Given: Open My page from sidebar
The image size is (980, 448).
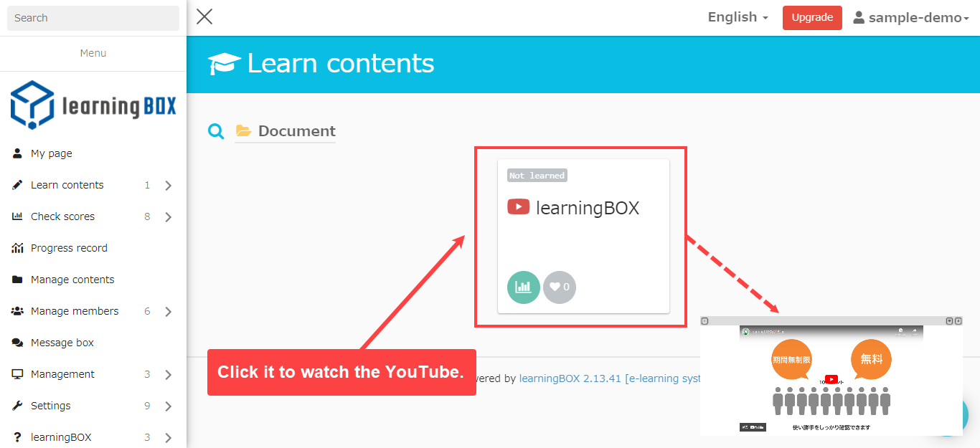Looking at the screenshot, I should 51,153.
